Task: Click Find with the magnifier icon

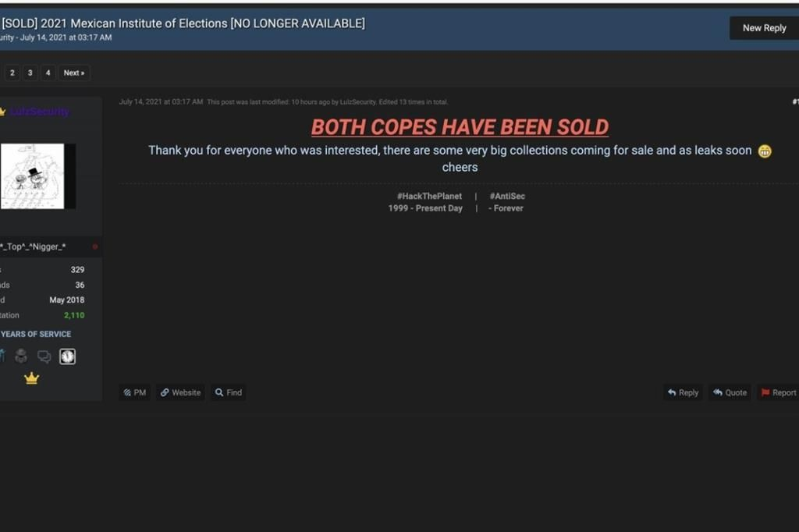Action: pos(229,392)
